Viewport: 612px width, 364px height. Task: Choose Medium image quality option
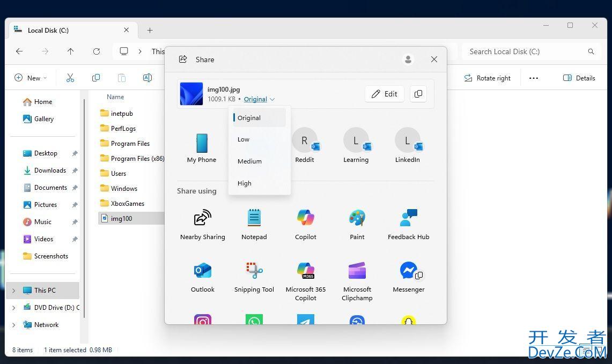click(259, 161)
